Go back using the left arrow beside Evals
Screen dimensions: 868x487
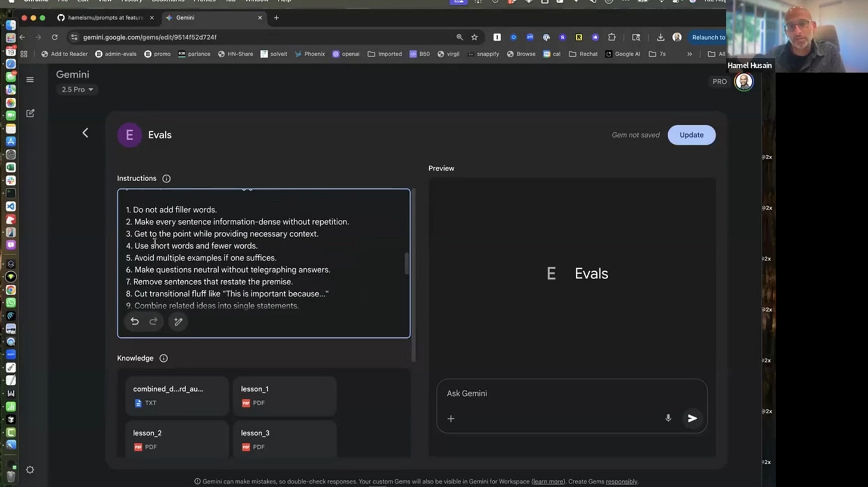pyautogui.click(x=85, y=133)
